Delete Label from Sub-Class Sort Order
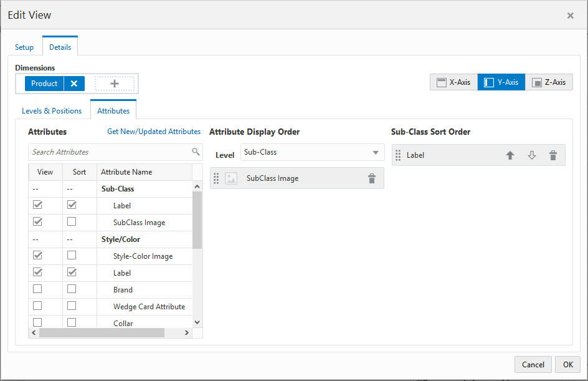This screenshot has height=381, width=588. coord(553,155)
